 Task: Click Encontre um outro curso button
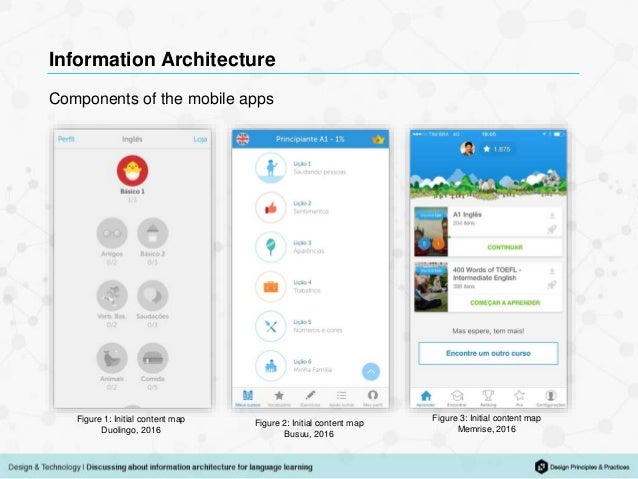coord(488,353)
